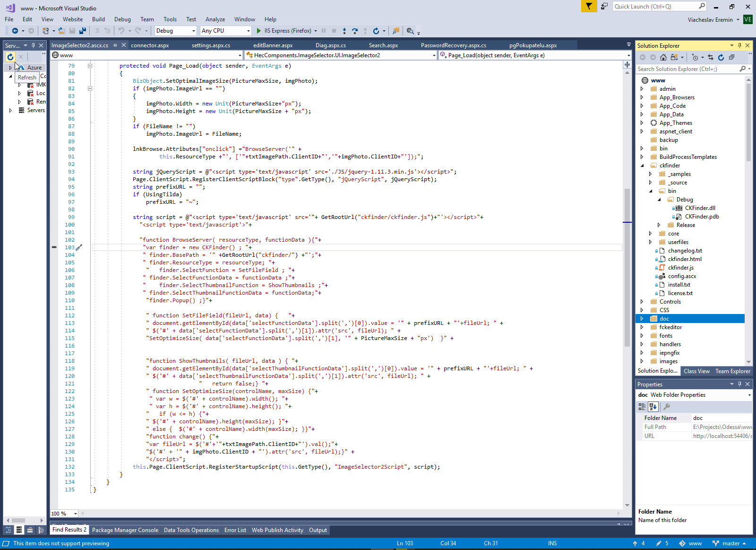Click Sync with Active Document icon
The height and width of the screenshot is (550, 756).
(711, 57)
